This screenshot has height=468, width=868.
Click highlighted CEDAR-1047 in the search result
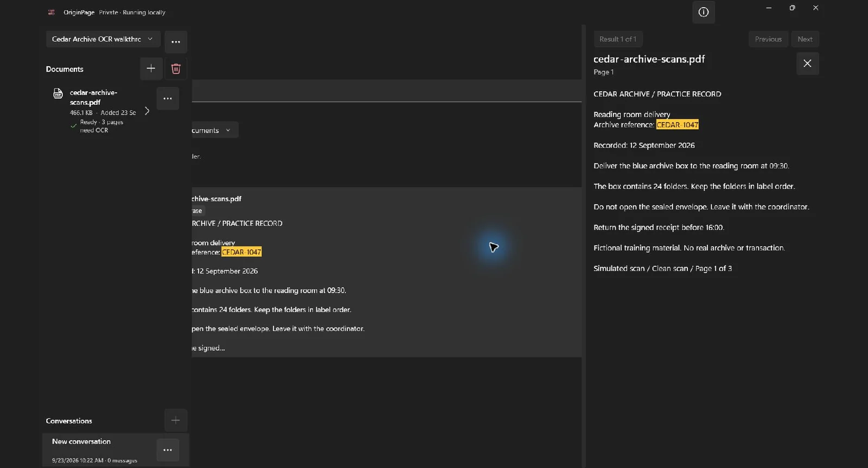pyautogui.click(x=241, y=252)
